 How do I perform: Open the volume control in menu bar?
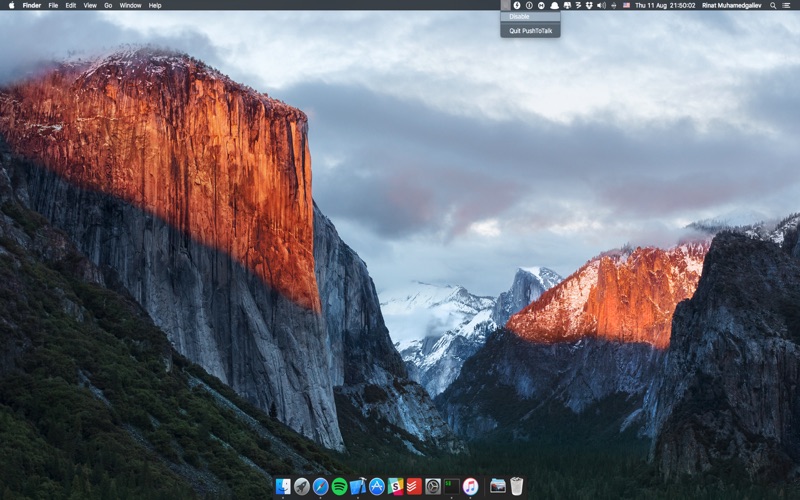(601, 5)
